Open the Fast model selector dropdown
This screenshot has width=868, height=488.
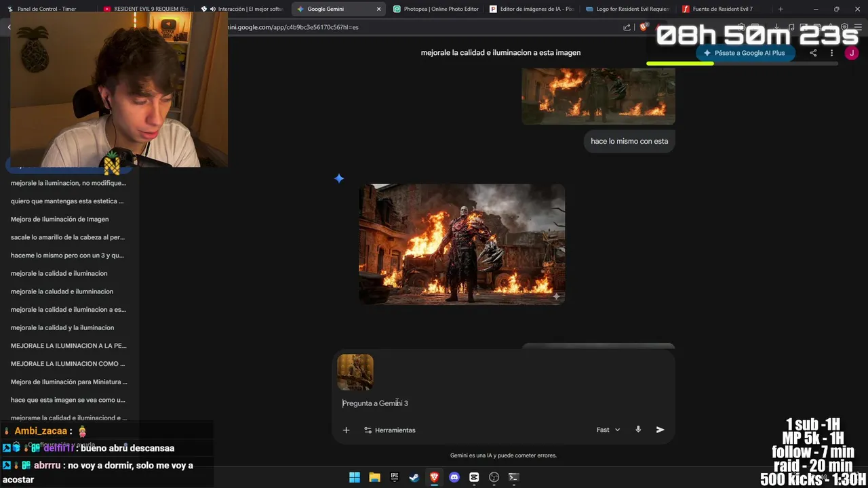pyautogui.click(x=608, y=430)
